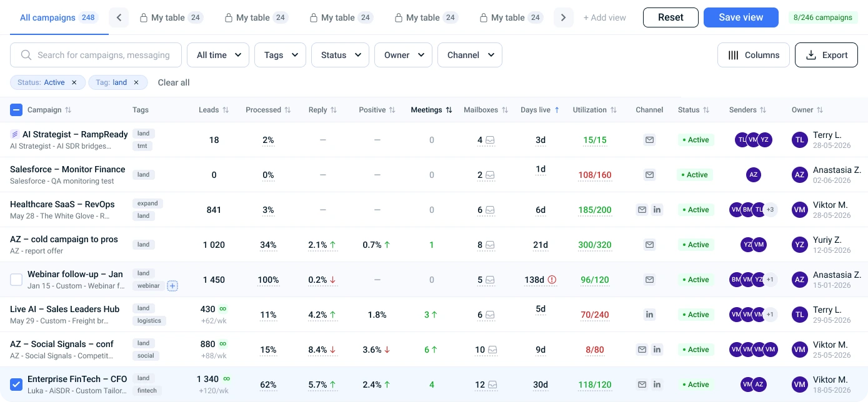Expand the Channel filter dropdown

coord(470,55)
